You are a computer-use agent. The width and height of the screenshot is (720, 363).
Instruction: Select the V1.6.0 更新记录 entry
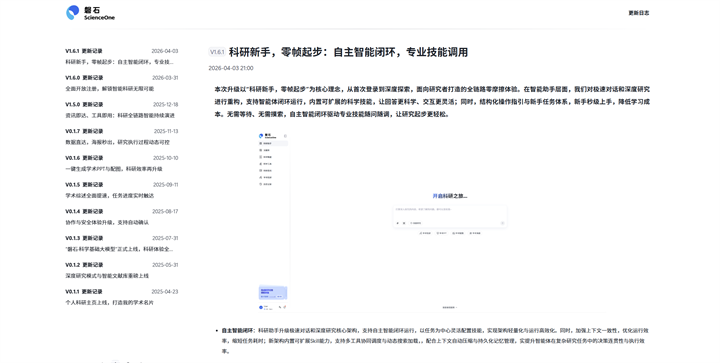click(84, 78)
